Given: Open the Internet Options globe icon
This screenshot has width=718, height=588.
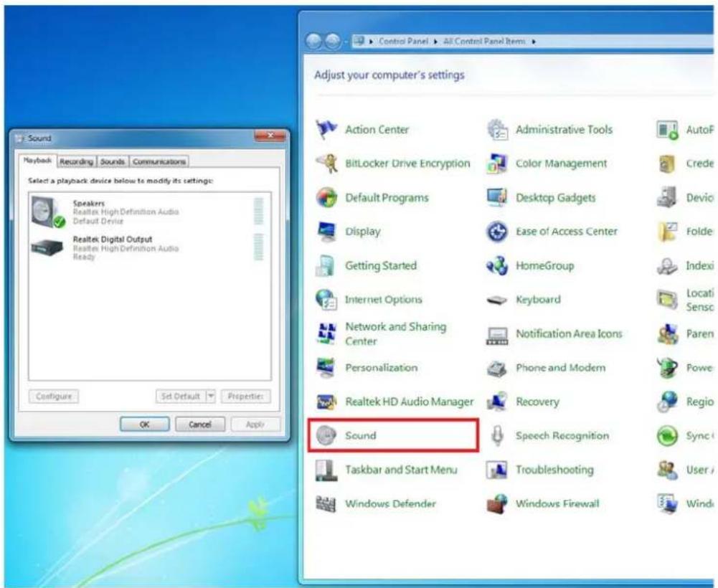Looking at the screenshot, I should pos(326,300).
